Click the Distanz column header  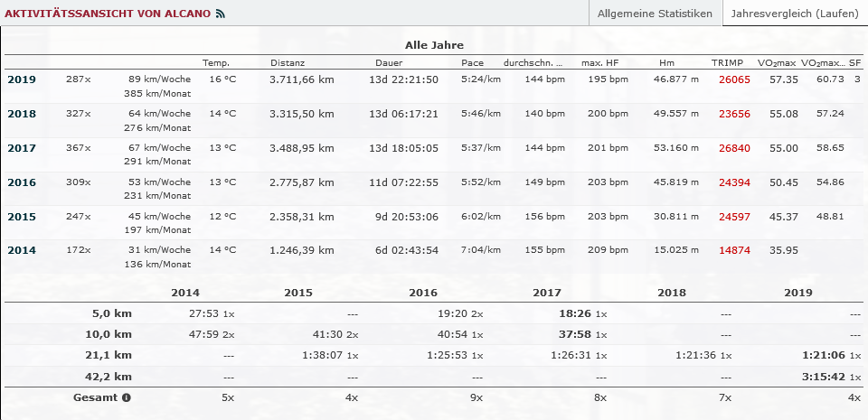pos(288,63)
